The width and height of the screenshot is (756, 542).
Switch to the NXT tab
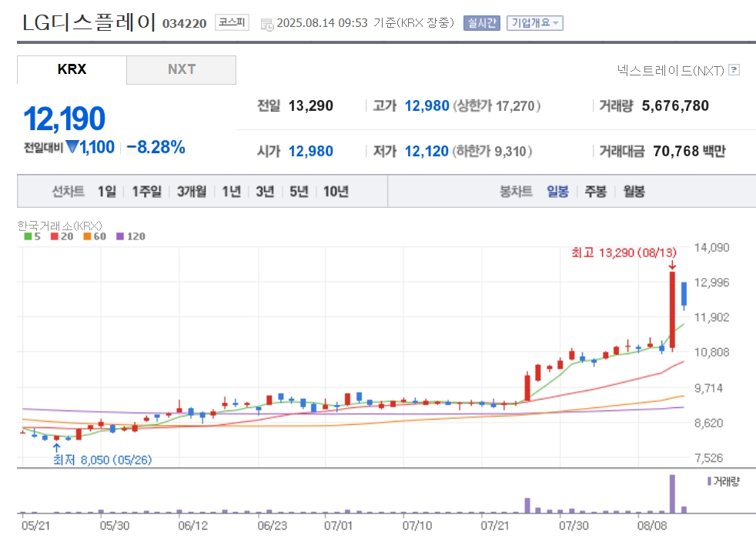click(181, 69)
